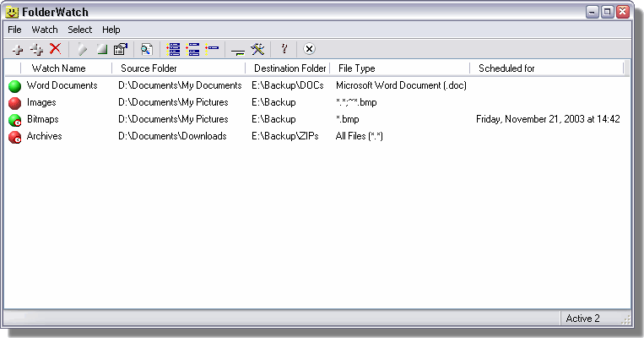Toggle the red status ball for Archives

15,137
